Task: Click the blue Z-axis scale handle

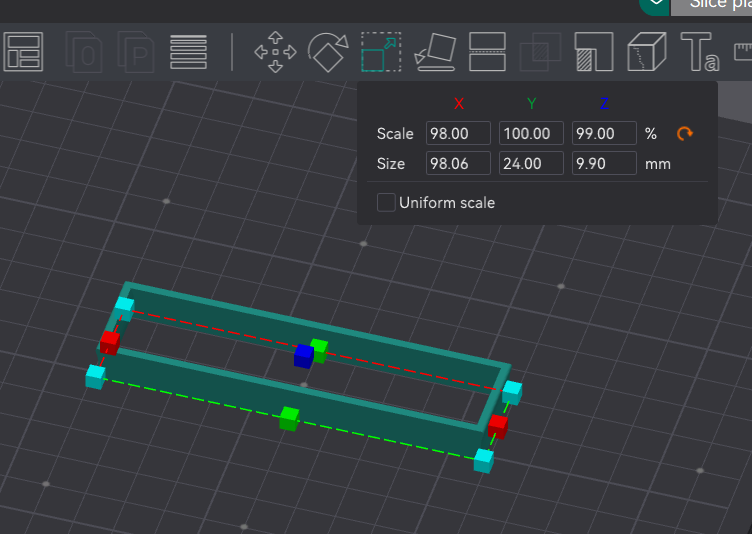Action: tap(304, 356)
